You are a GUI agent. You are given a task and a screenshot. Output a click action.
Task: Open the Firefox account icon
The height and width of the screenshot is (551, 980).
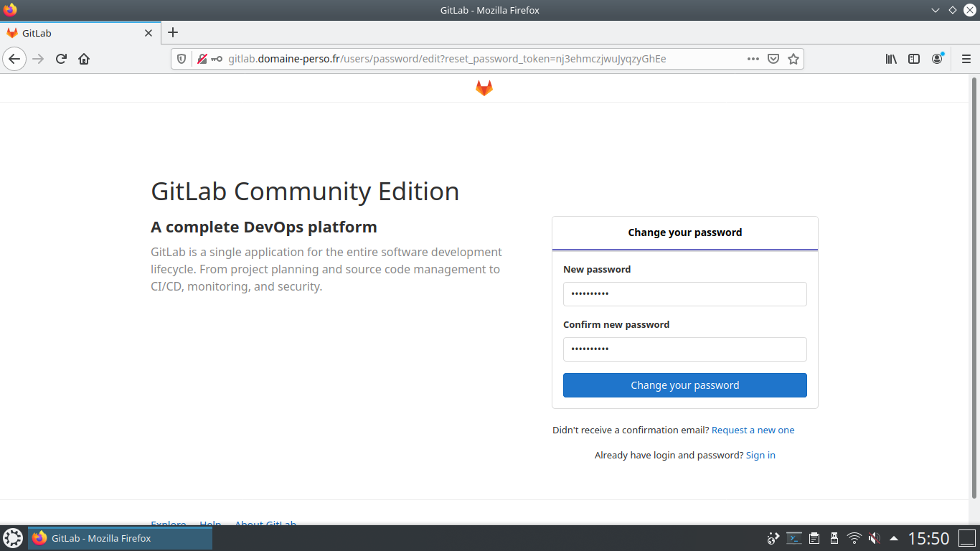937,59
